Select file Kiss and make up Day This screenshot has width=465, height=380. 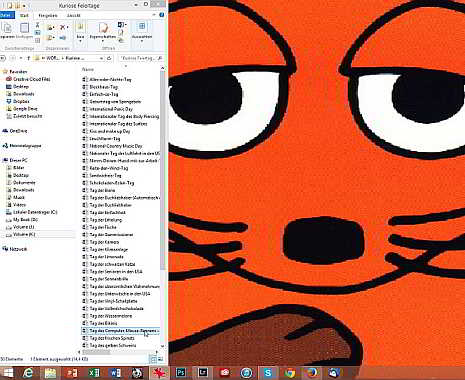[109, 131]
